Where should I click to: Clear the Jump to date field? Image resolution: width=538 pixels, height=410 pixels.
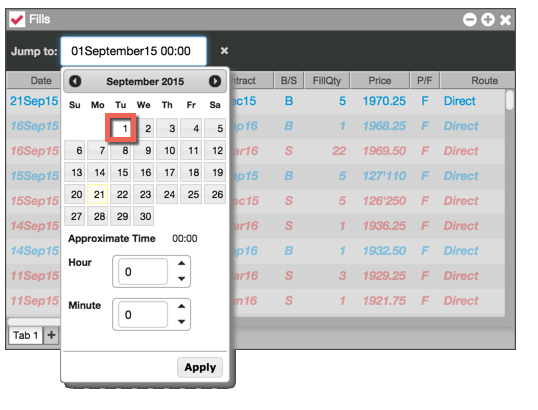coord(224,51)
